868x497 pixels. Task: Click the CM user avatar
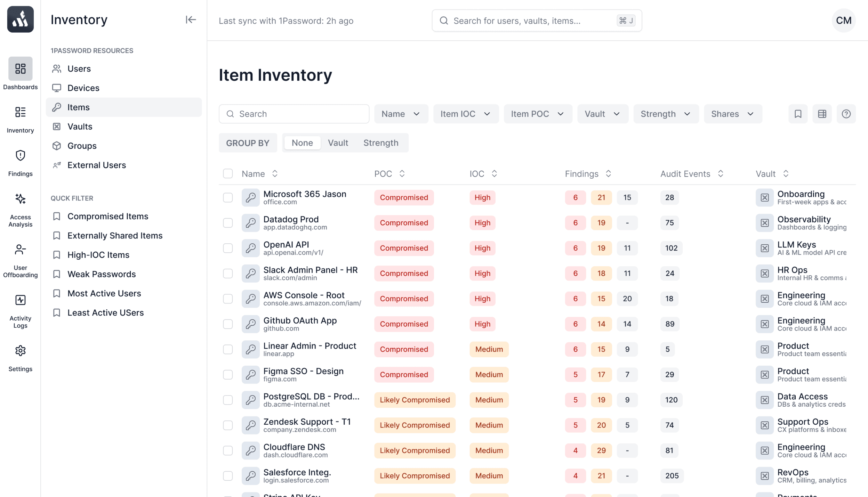click(x=844, y=21)
